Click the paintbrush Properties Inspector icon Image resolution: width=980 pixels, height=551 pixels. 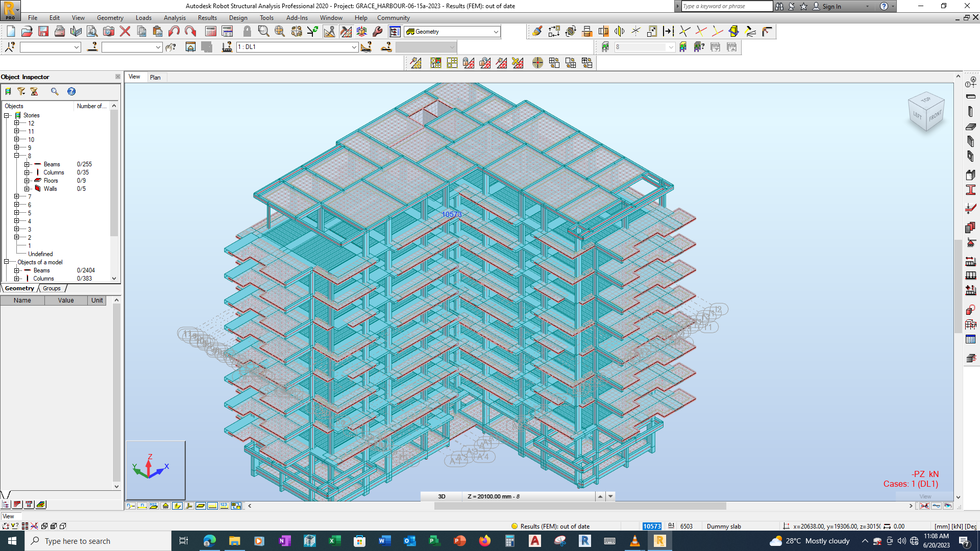(x=537, y=32)
